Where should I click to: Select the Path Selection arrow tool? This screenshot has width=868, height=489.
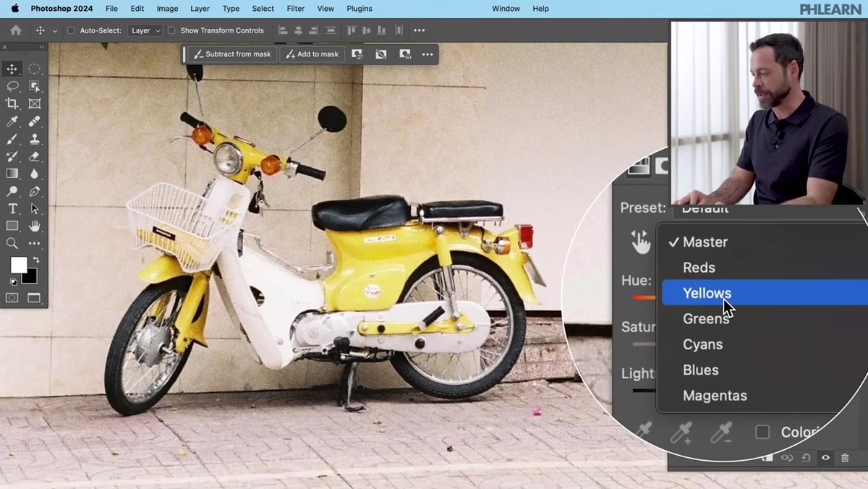tap(34, 209)
